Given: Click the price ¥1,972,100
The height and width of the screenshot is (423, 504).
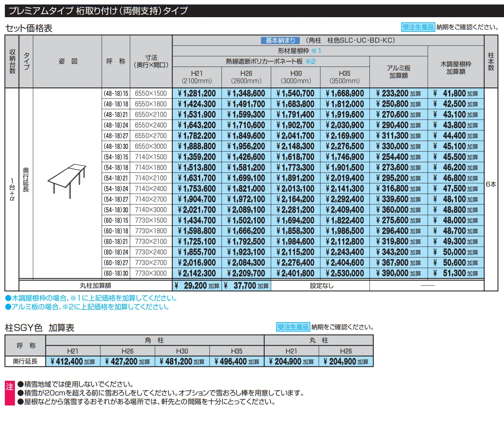Looking at the screenshot, I should click(246, 199).
